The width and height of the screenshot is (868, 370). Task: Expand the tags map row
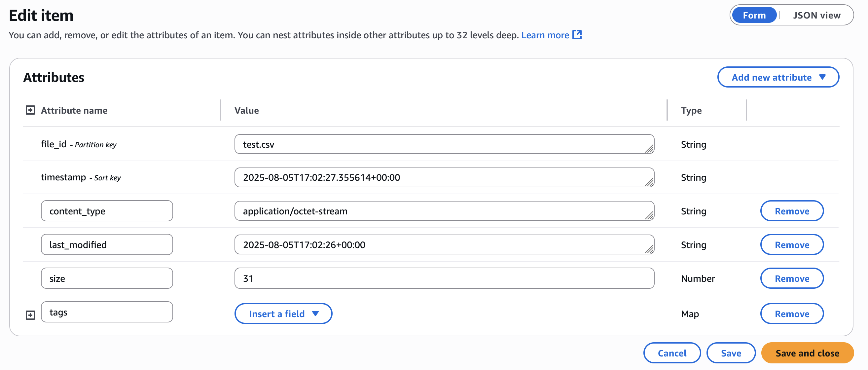(30, 315)
